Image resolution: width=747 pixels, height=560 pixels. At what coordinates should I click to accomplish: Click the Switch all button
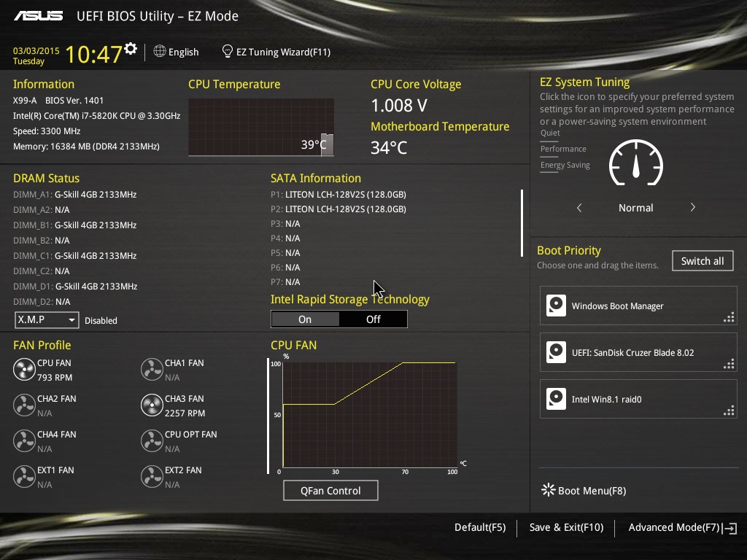[x=703, y=261]
